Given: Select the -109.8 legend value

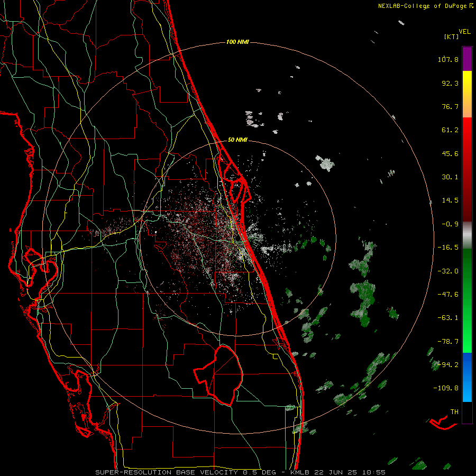Looking at the screenshot, I should [x=446, y=388].
